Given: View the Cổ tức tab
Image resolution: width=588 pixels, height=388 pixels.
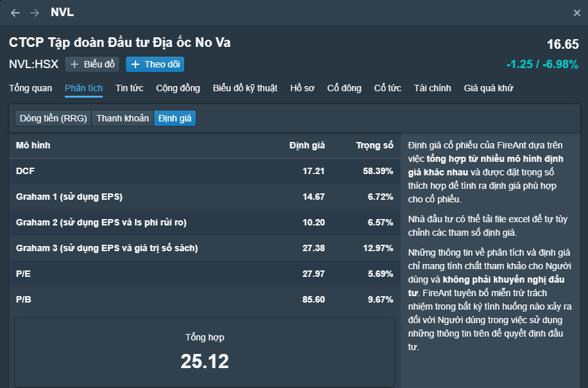Looking at the screenshot, I should (x=388, y=88).
